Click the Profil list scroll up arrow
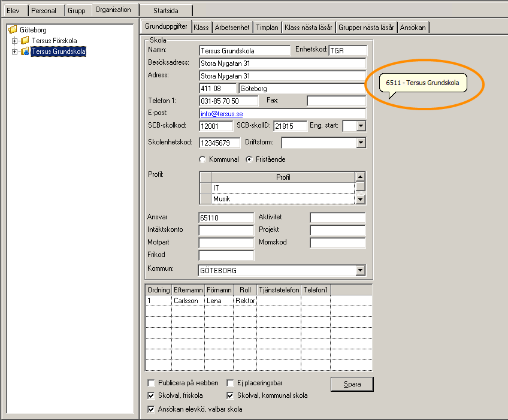This screenshot has height=420, width=508. [360, 177]
